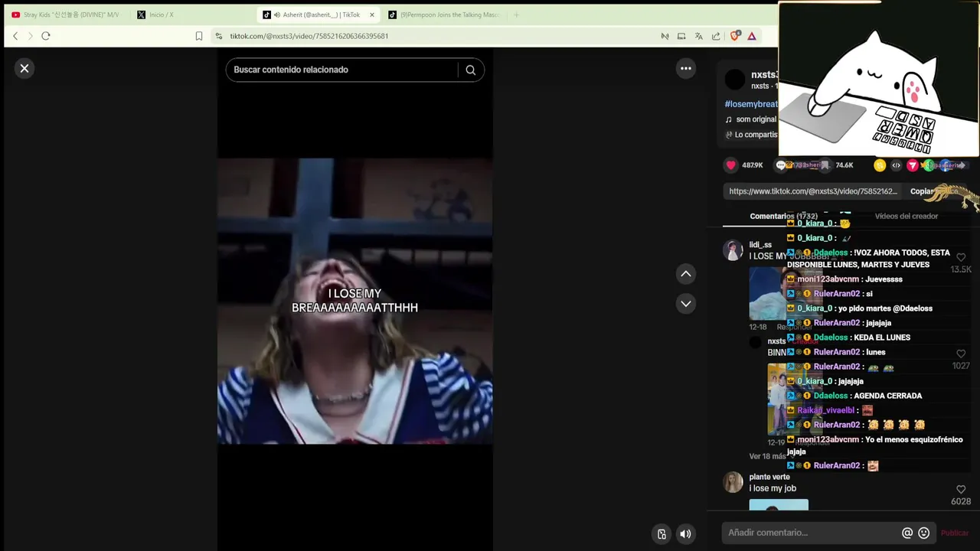The image size is (980, 551).
Task: Go back in browser history
Action: 15,36
